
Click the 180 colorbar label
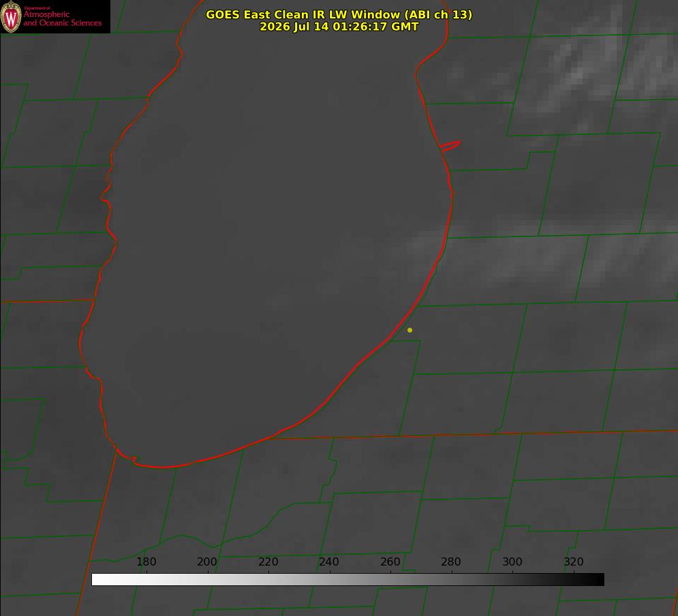point(146,561)
